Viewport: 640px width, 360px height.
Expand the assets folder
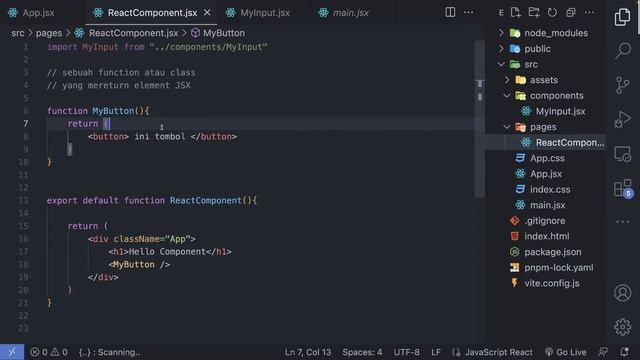(x=545, y=80)
